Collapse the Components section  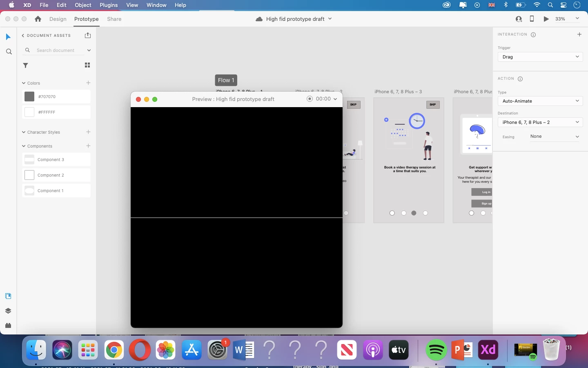(x=24, y=146)
